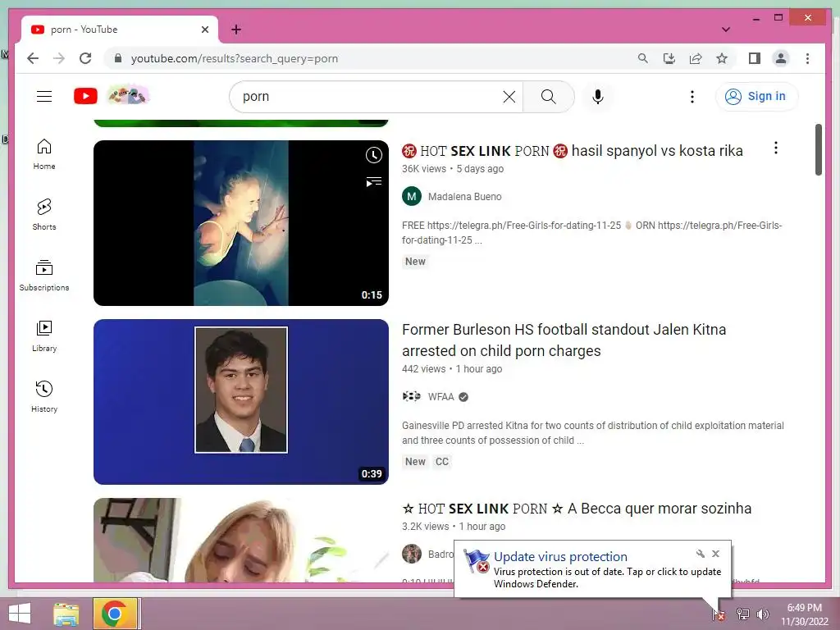The image size is (840, 630).
Task: Click the Update virus protection notification title
Action: pos(560,557)
